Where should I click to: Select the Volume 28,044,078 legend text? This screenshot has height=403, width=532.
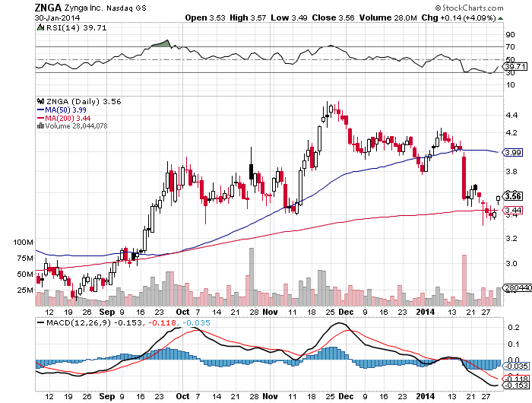coord(76,126)
